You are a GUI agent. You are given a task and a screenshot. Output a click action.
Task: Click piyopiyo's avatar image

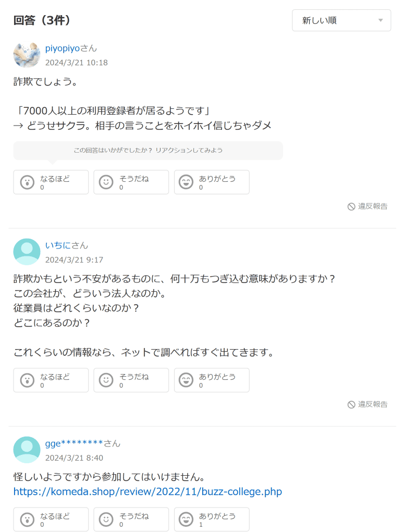pos(27,55)
